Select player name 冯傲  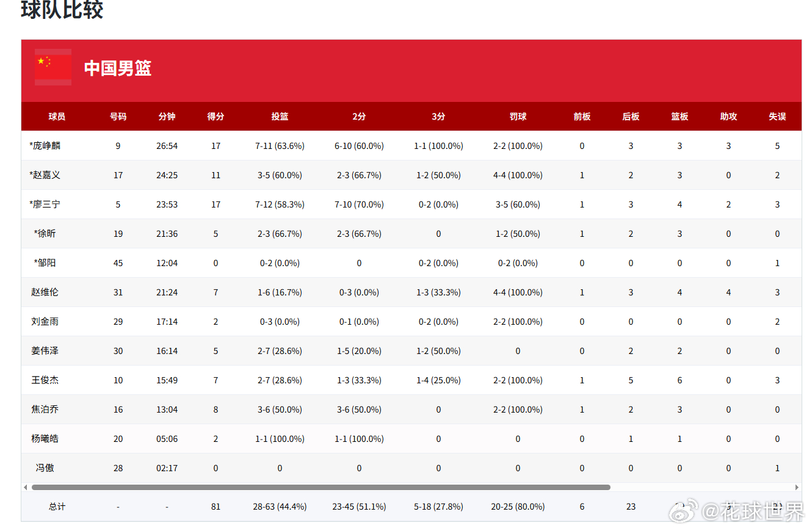click(x=45, y=468)
